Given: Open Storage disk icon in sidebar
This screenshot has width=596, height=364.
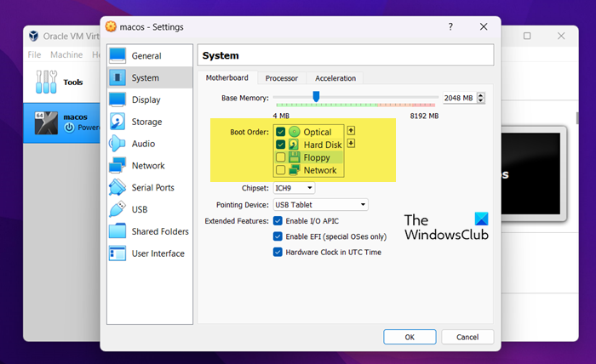Looking at the screenshot, I should (x=117, y=122).
